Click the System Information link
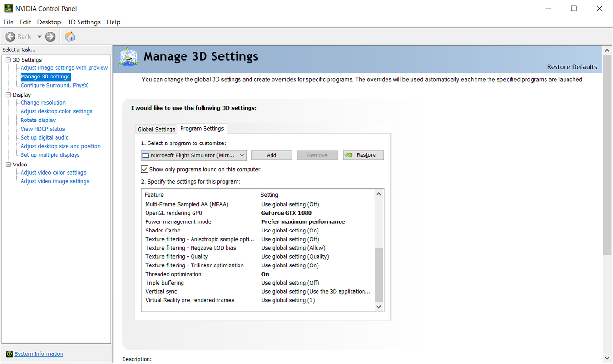The height and width of the screenshot is (364, 613). [x=39, y=354]
